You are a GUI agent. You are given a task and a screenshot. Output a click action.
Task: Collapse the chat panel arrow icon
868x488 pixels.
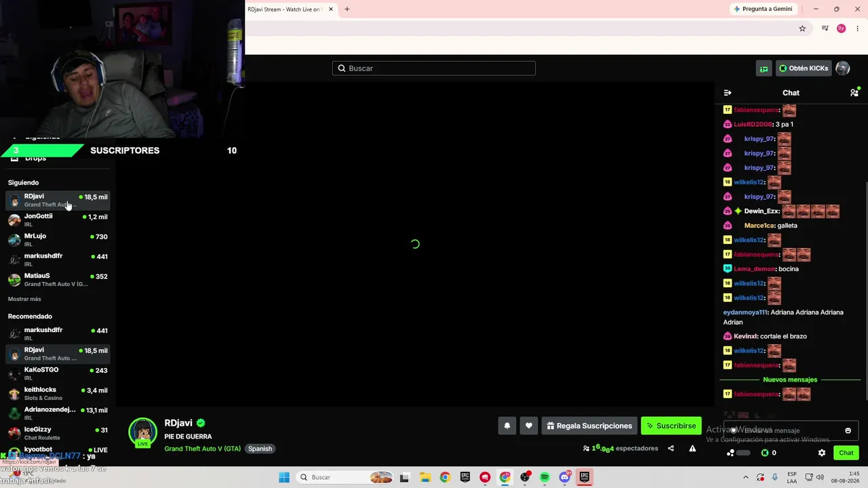point(728,93)
